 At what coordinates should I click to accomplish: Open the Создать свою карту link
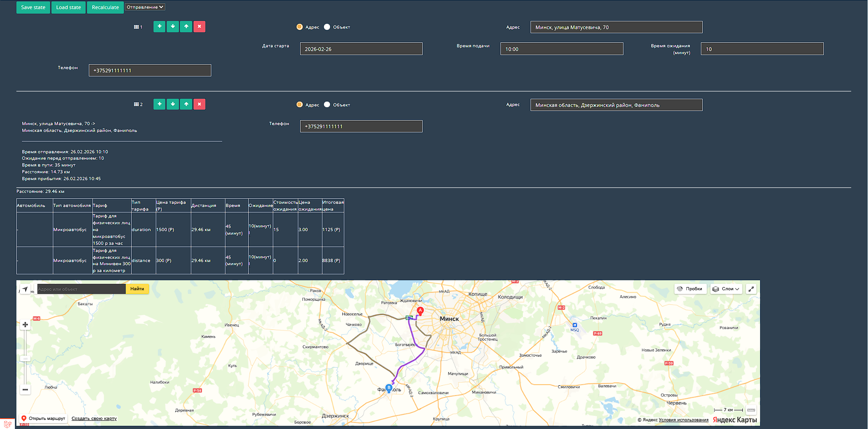pyautogui.click(x=94, y=419)
